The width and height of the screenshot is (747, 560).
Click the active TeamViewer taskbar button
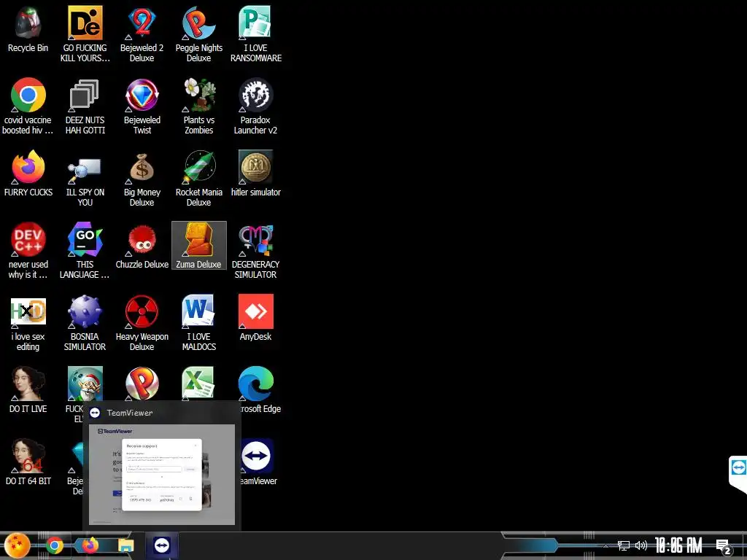tap(162, 545)
